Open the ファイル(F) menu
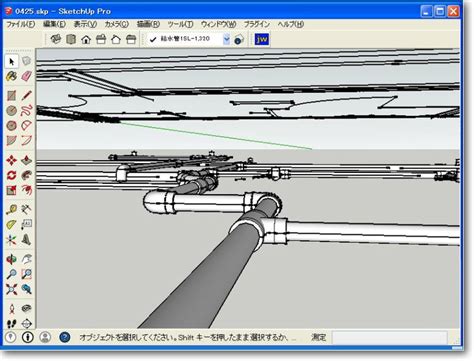This screenshot has height=361, width=474. coord(21,24)
